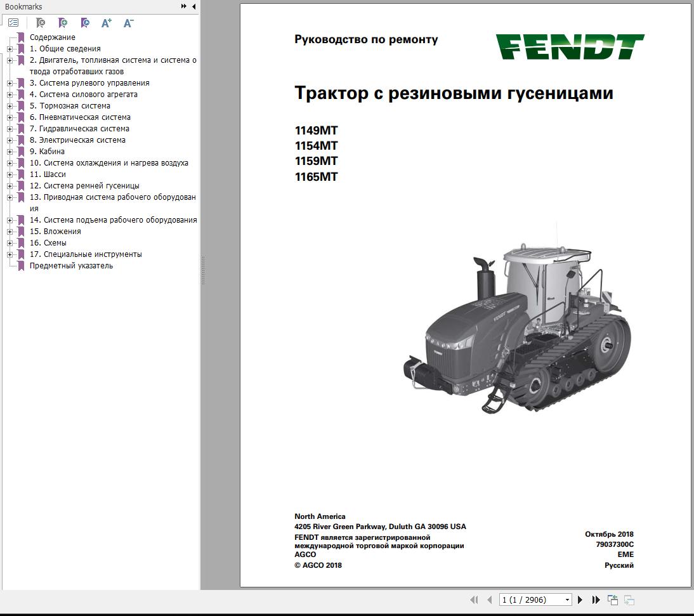Viewport: 694px width, 616px height.
Task: Expand bookmark 8. Электрическая система
Action: pyautogui.click(x=10, y=140)
